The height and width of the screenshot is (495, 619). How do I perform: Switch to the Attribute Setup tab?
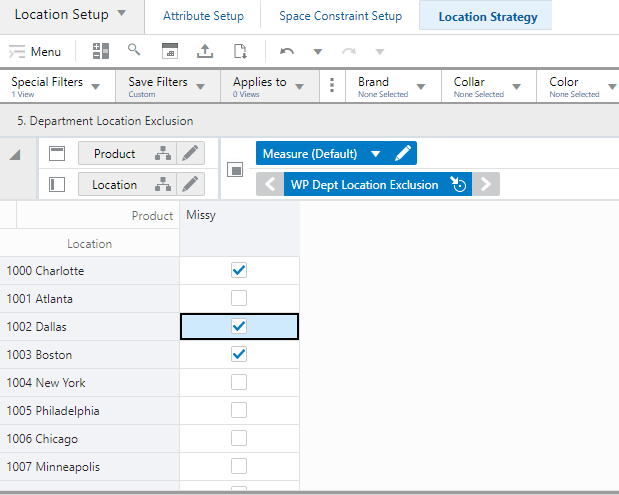pyautogui.click(x=203, y=16)
